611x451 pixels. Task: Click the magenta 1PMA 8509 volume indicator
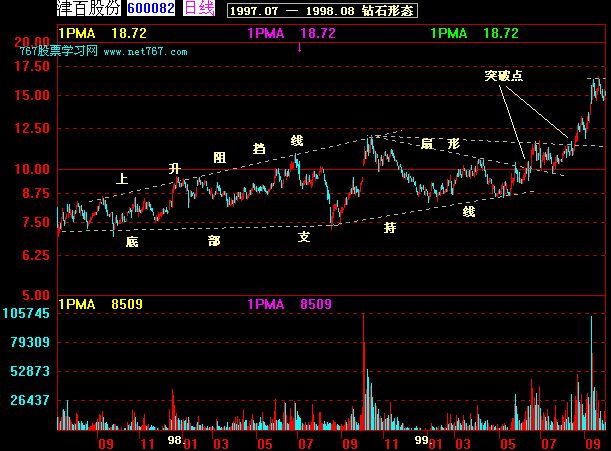click(290, 304)
